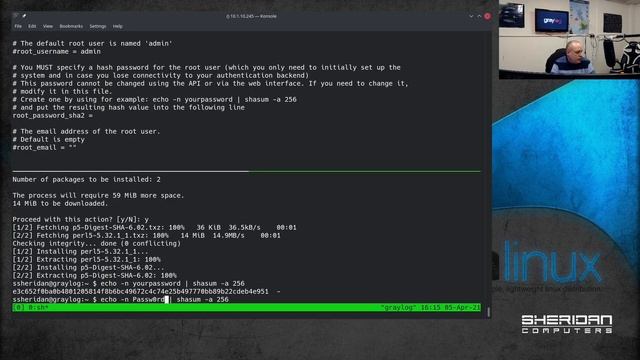
Task: Click the Konsole window title text
Action: pos(251,16)
